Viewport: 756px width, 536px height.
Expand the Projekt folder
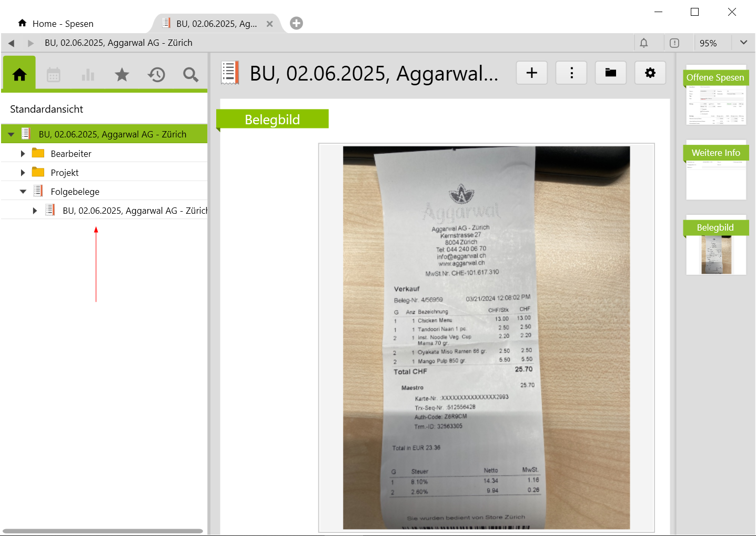(23, 173)
